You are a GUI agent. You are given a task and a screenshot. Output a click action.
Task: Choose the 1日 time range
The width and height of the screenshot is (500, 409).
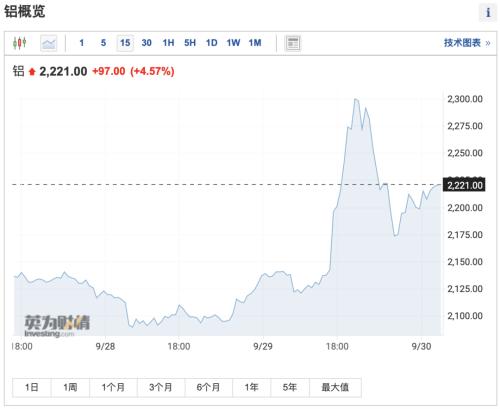tap(32, 387)
